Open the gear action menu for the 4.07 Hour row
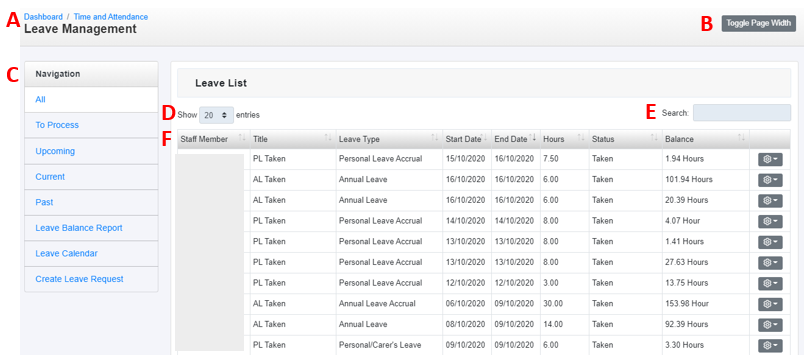This screenshot has width=810, height=363. 770,222
